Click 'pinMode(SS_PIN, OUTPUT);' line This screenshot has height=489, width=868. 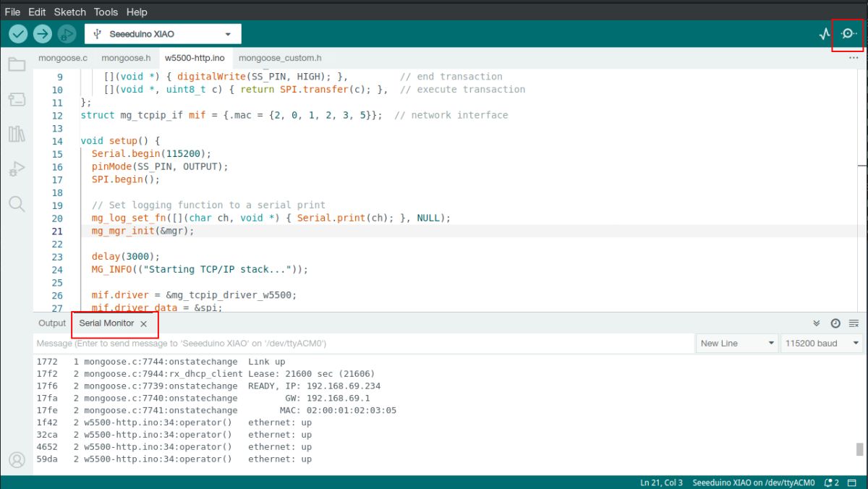point(160,166)
